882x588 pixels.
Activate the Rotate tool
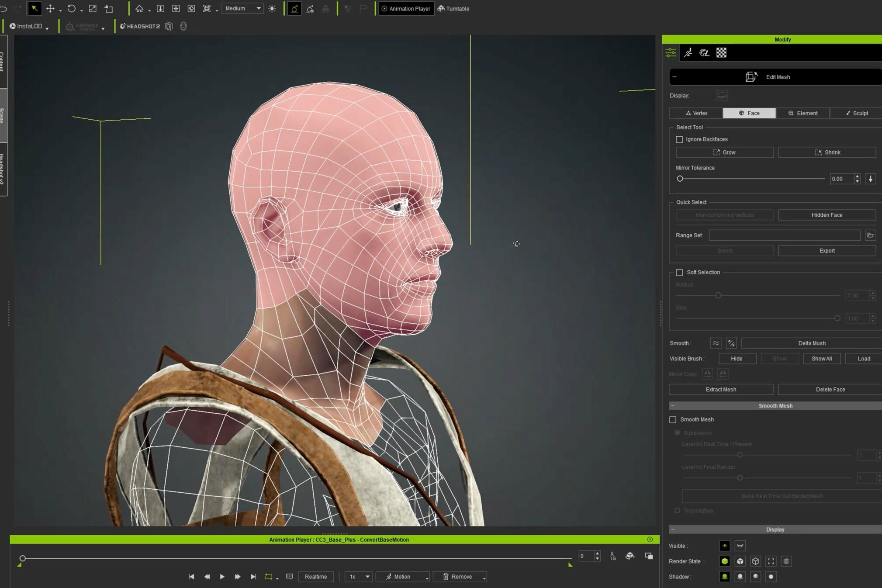point(72,8)
